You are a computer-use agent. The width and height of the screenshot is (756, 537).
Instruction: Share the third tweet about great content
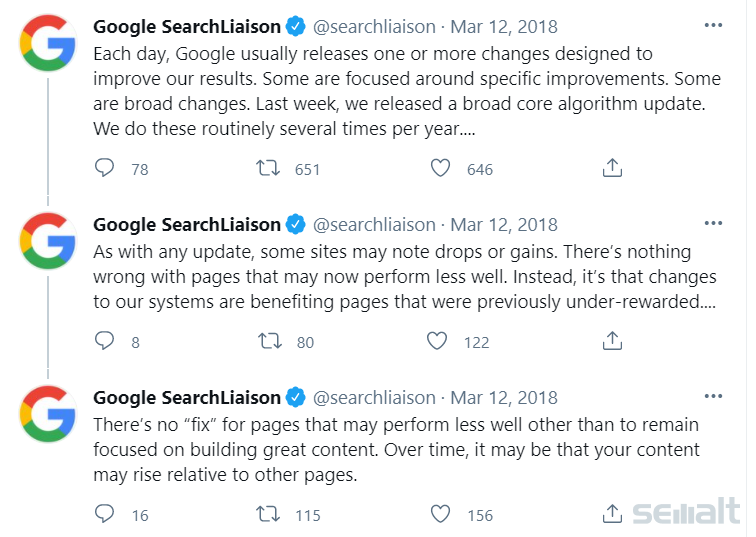point(612,513)
